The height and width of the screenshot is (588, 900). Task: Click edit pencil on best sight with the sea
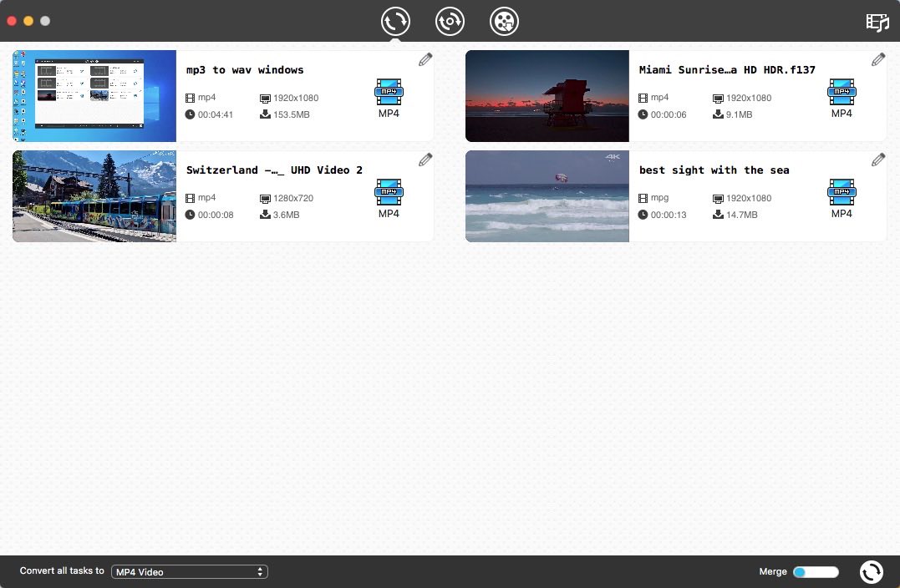(878, 159)
